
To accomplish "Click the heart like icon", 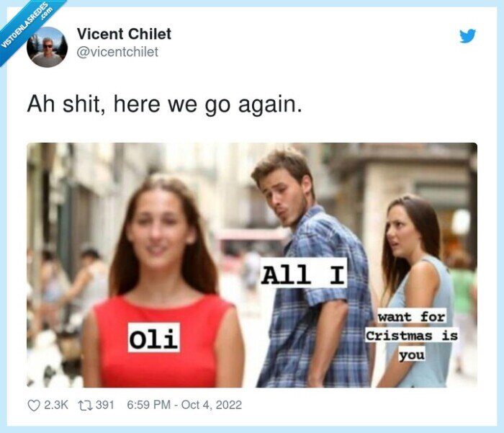I will pyautogui.click(x=34, y=406).
